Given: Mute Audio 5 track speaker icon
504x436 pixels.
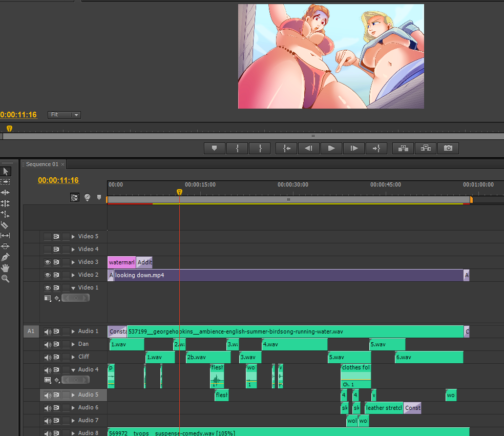Looking at the screenshot, I should (x=48, y=395).
